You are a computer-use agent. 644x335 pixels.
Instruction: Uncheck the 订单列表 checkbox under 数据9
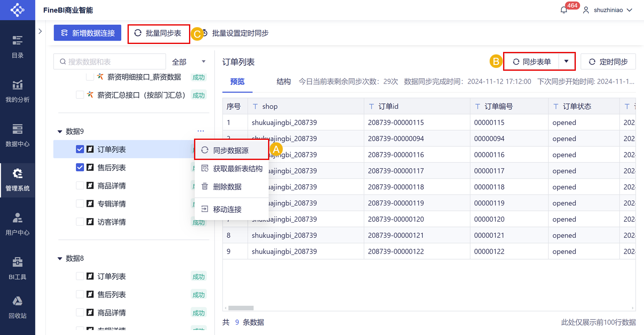80,149
